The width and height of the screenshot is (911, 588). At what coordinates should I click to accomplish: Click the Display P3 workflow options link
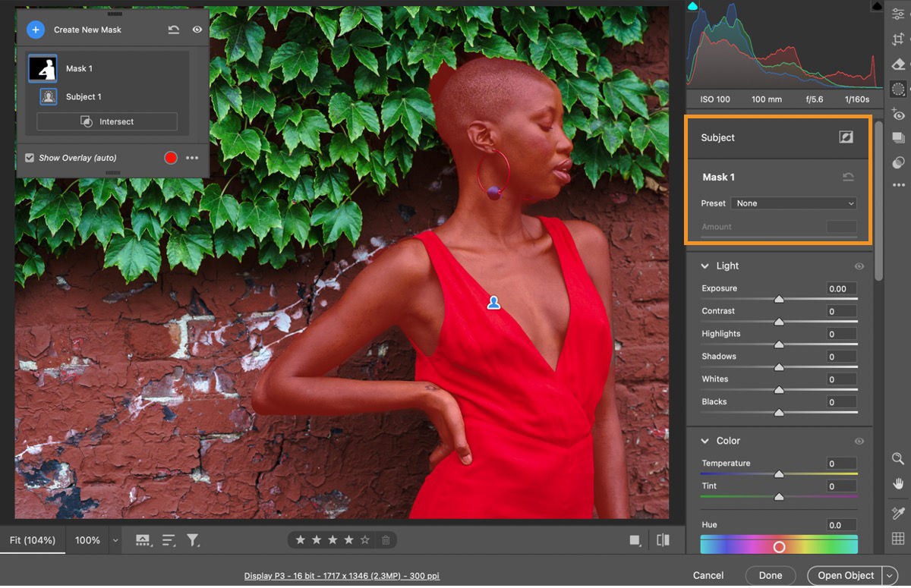coord(342,575)
